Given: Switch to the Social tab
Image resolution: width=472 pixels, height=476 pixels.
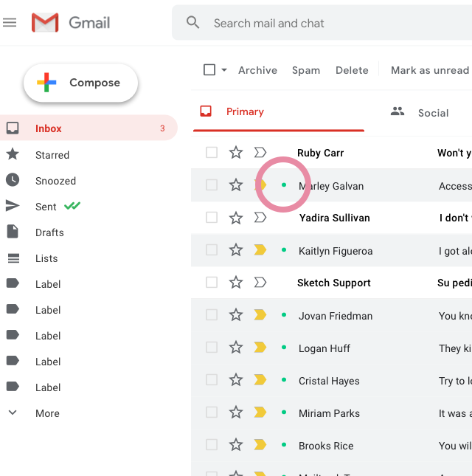Looking at the screenshot, I should pyautogui.click(x=433, y=113).
